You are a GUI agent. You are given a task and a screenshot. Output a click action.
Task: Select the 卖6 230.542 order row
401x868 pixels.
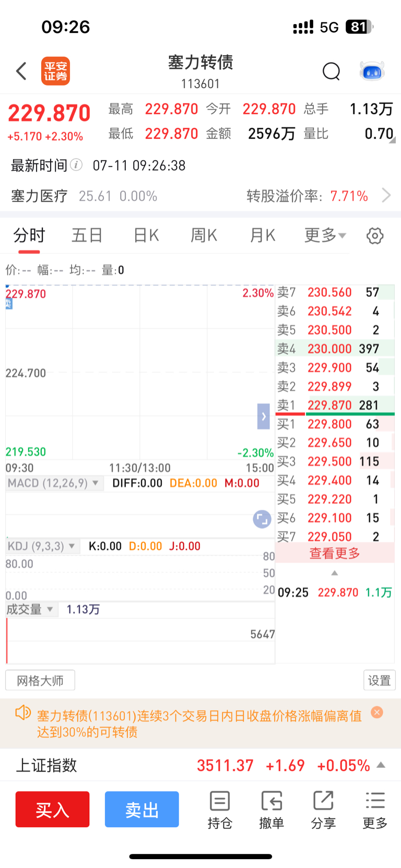pos(335,311)
